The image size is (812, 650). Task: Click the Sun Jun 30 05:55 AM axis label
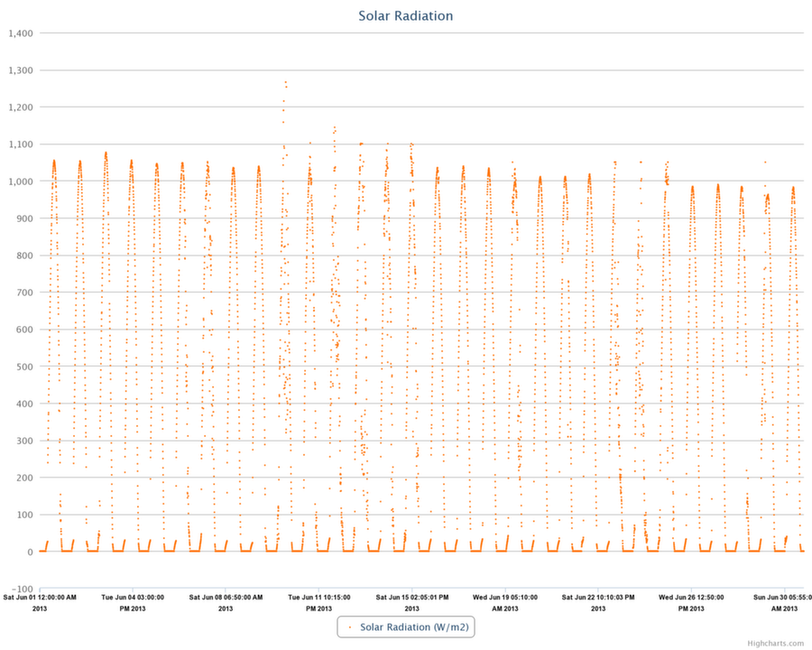click(782, 603)
